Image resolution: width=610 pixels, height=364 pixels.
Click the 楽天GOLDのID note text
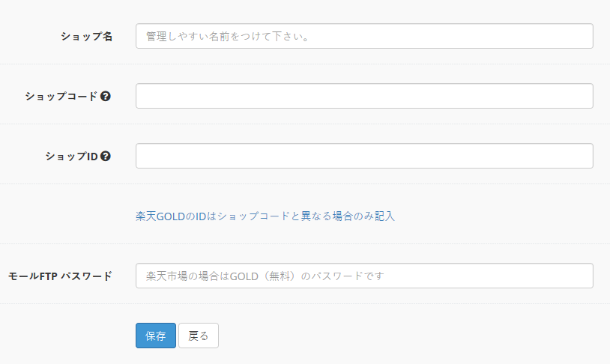click(265, 216)
